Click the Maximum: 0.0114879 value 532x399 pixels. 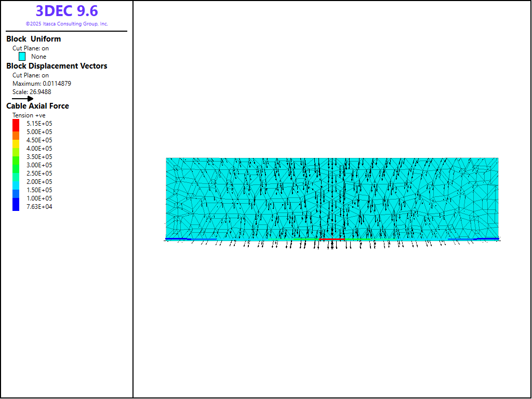(x=42, y=84)
